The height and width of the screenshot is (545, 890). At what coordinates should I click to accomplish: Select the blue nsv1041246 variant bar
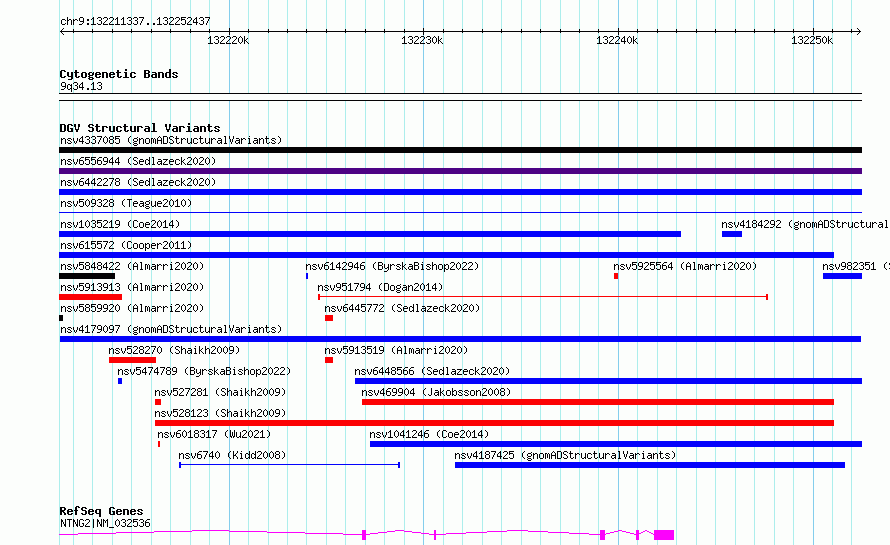click(616, 444)
